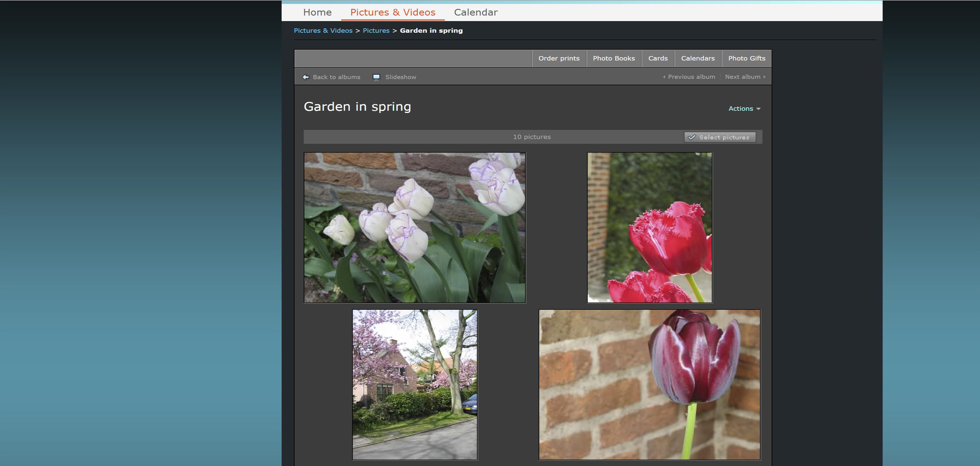Select the Pictures & Videos tab

pyautogui.click(x=393, y=12)
